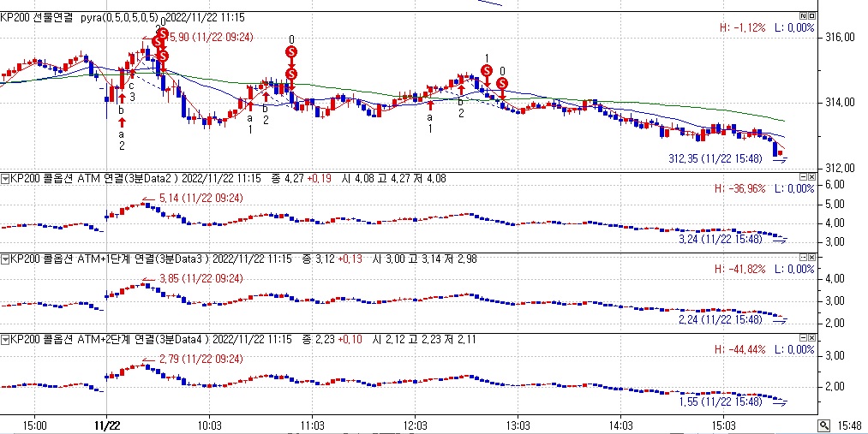Image resolution: width=868 pixels, height=434 pixels.
Task: Close the ATM+1단계 option panel
Action: tap(811, 257)
